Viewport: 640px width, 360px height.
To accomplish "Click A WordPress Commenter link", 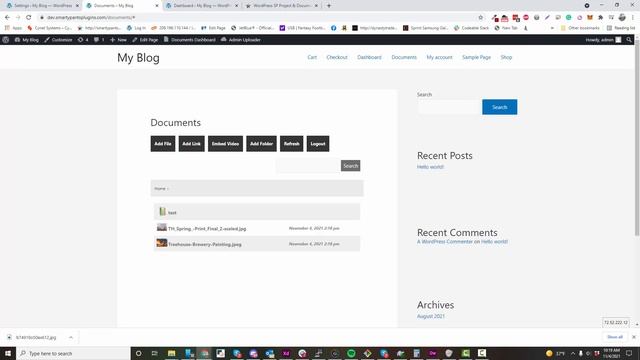I will coord(444,242).
